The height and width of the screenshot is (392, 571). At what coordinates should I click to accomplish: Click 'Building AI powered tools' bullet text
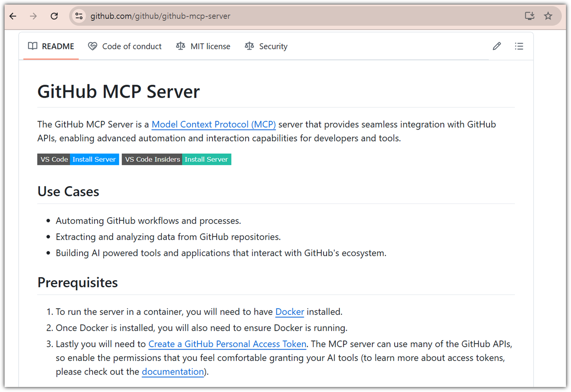[221, 253]
